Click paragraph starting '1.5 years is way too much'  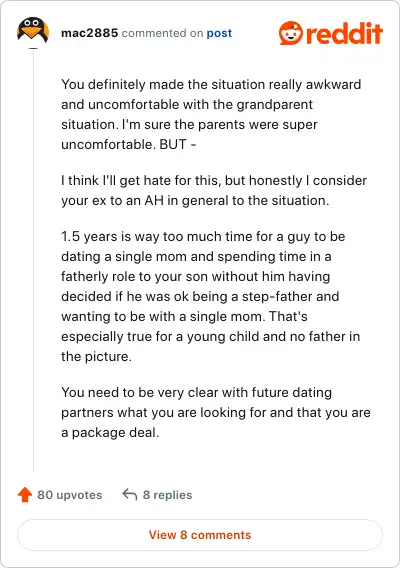coord(211,296)
